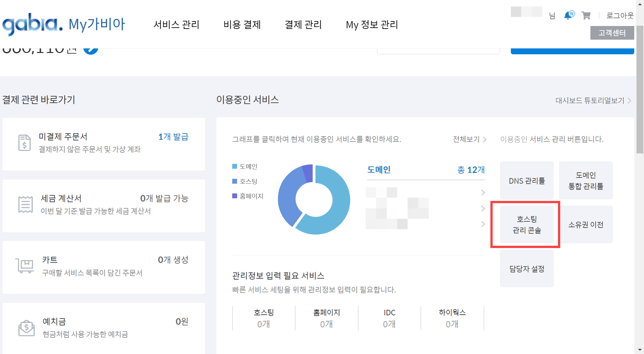Open the shopping cart icon
Image resolution: width=644 pixels, height=354 pixels.
click(586, 16)
